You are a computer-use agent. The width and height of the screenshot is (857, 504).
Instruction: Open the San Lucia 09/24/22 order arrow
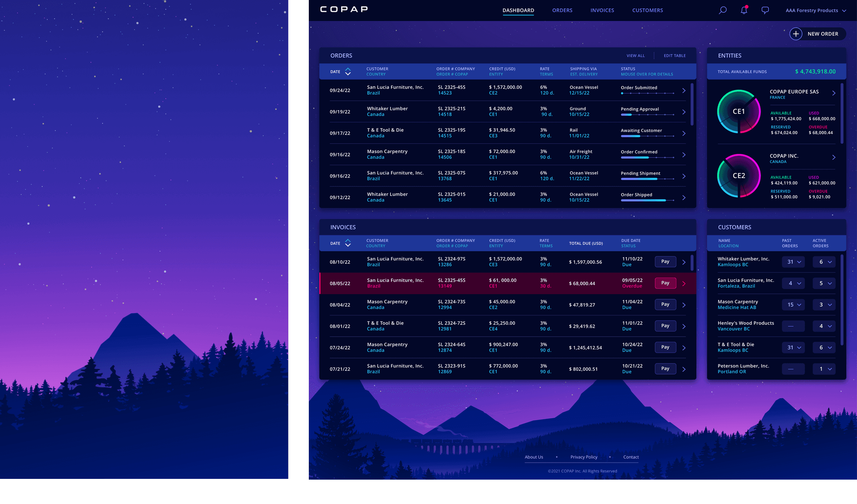tap(684, 91)
